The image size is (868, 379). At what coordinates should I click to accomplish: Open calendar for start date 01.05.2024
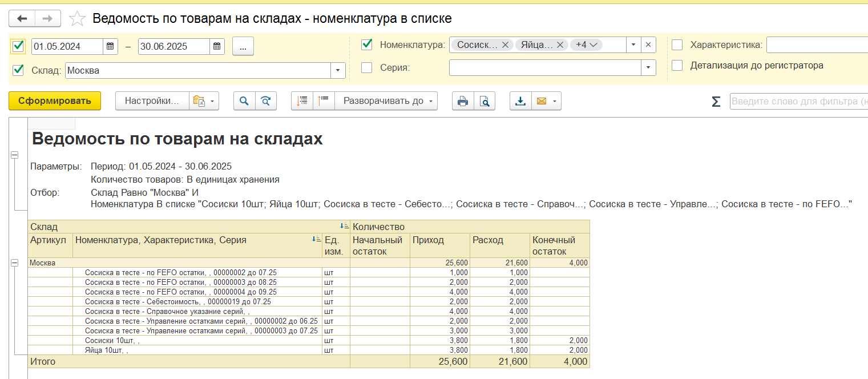tap(110, 47)
